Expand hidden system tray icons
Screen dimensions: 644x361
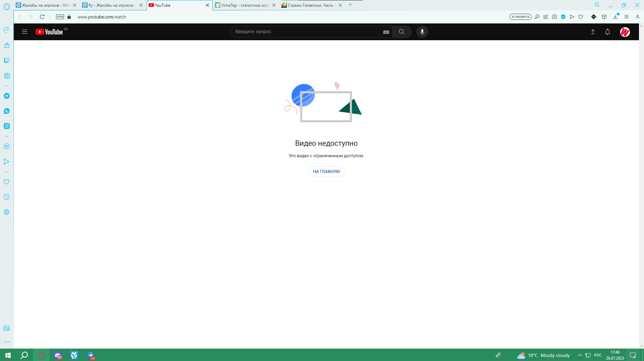tap(580, 355)
